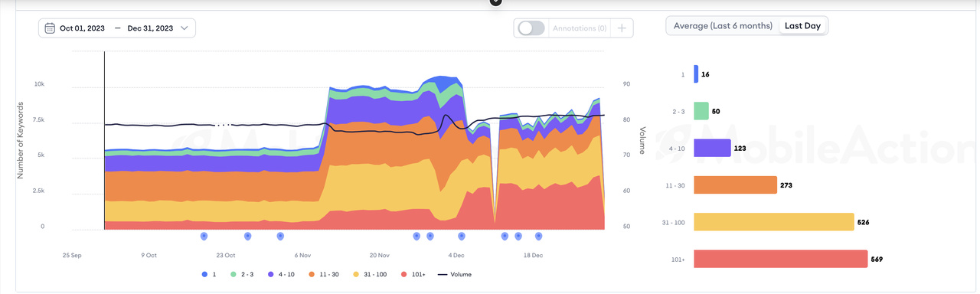Toggle the Annotations switch
This screenshot has height=294, width=980.
coord(531,28)
